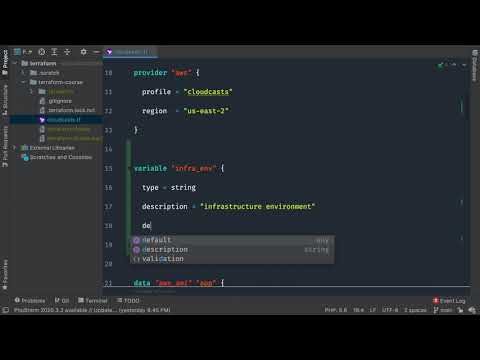The height and width of the screenshot is (360, 480).
Task: Open the Terminal tool window
Action: click(93, 300)
